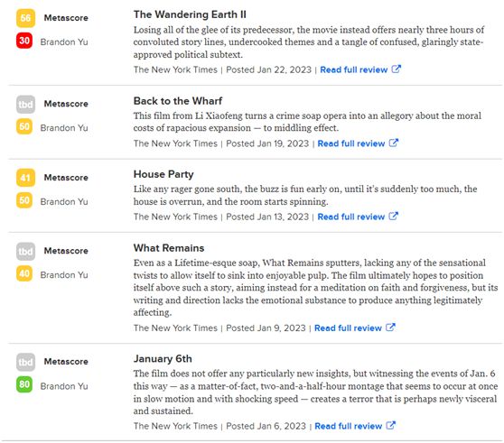Click the 56 Metascore badge for Wandering Earth II
This screenshot has width=504, height=443.
25,18
